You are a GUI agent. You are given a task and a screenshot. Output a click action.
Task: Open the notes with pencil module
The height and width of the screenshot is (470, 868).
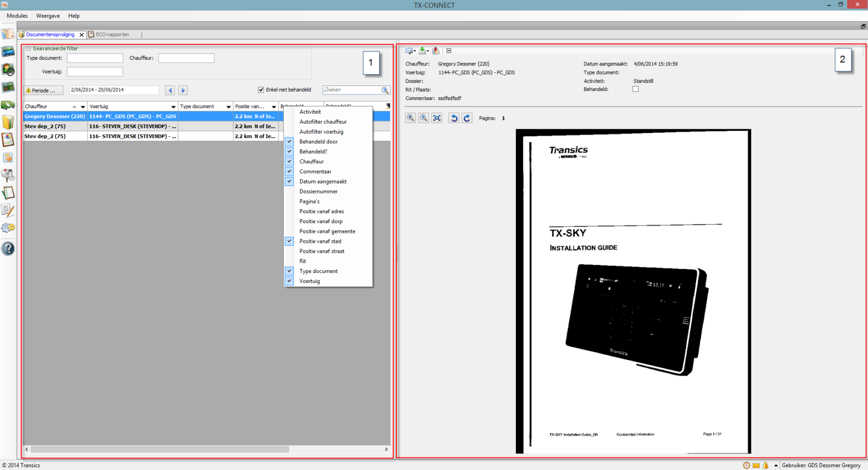tap(8, 210)
